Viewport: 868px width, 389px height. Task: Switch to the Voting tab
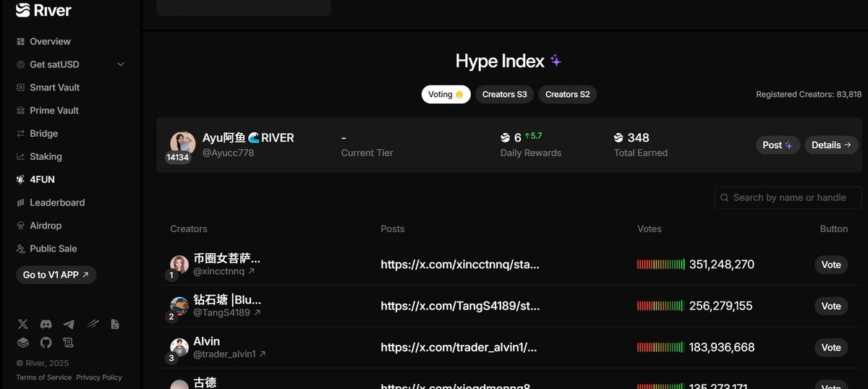446,95
